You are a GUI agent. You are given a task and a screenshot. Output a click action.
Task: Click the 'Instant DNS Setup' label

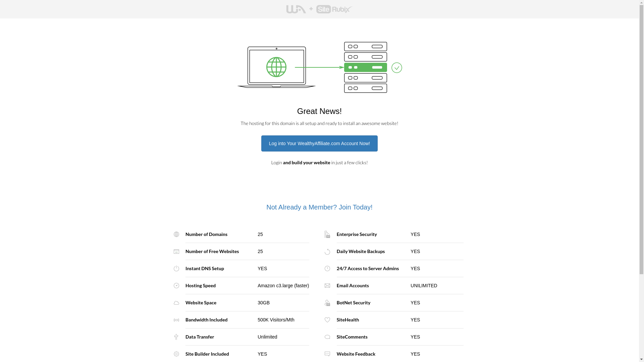(205, 268)
